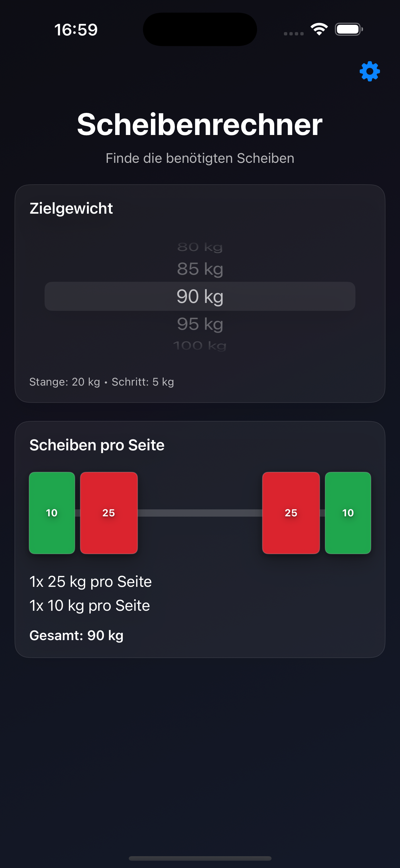Select 95 kg in the weight picker
The height and width of the screenshot is (868, 400).
click(200, 324)
